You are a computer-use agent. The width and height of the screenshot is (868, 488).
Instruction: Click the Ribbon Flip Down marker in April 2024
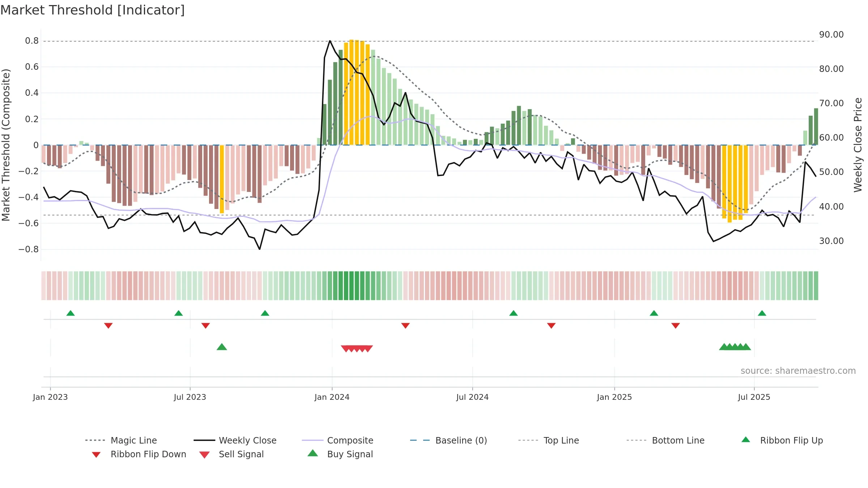405,326
